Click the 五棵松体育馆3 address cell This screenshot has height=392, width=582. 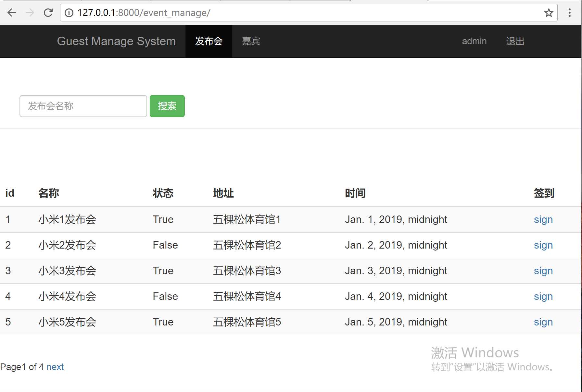(x=247, y=271)
